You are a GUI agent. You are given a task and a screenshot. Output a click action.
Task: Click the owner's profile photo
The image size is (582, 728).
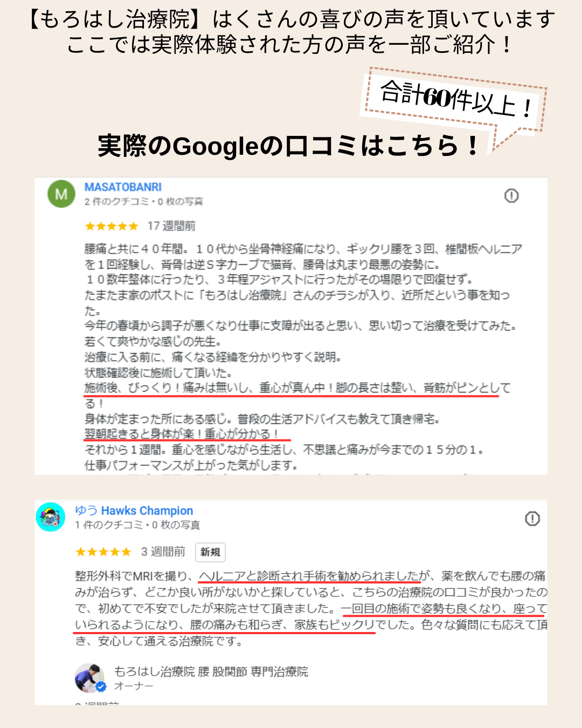click(89, 678)
